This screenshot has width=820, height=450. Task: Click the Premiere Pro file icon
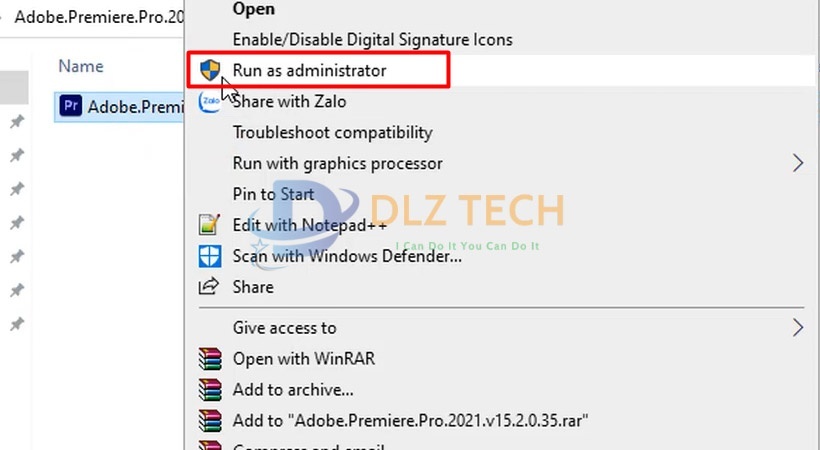(x=71, y=106)
